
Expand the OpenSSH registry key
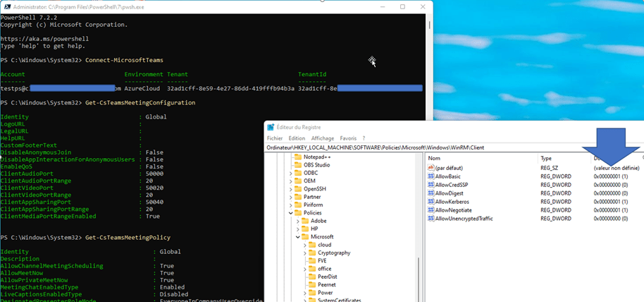tap(290, 188)
